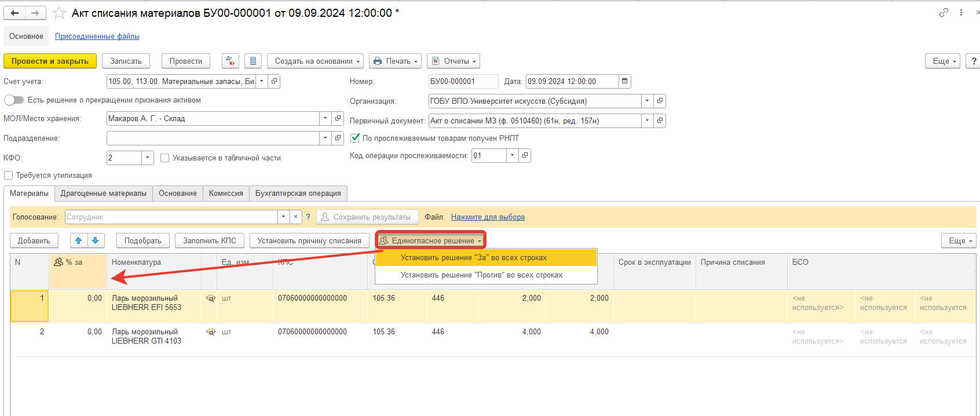Move row down with blue arrow
Screen dimensions: 980x416
tap(96, 240)
